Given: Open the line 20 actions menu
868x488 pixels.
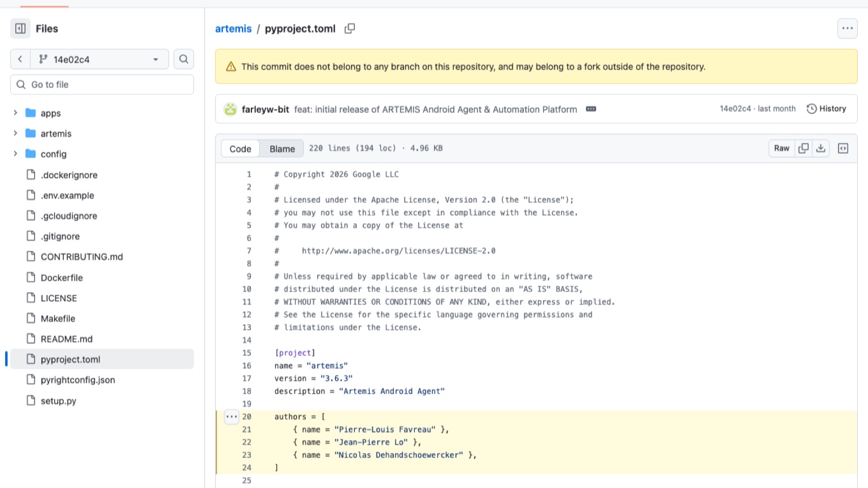Looking at the screenshot, I should click(x=231, y=417).
